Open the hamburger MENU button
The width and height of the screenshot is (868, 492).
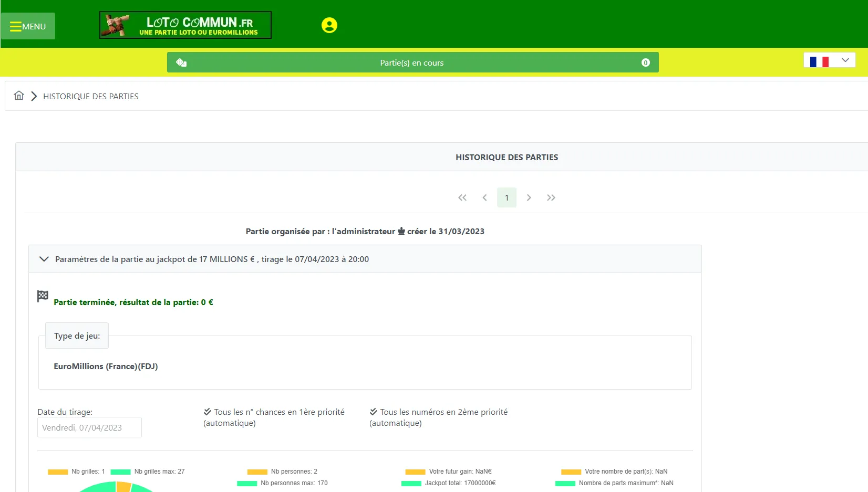(x=28, y=26)
